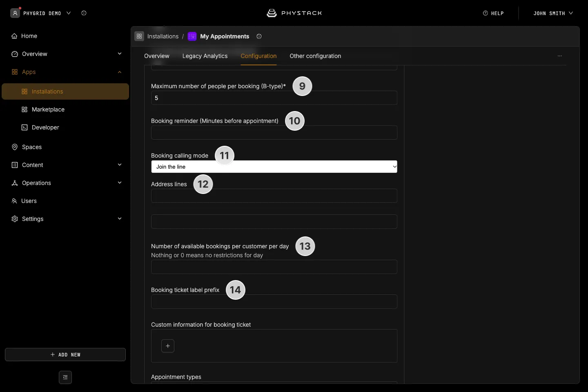588x392 pixels.
Task: Open the Booking calling mode dropdown
Action: click(274, 167)
